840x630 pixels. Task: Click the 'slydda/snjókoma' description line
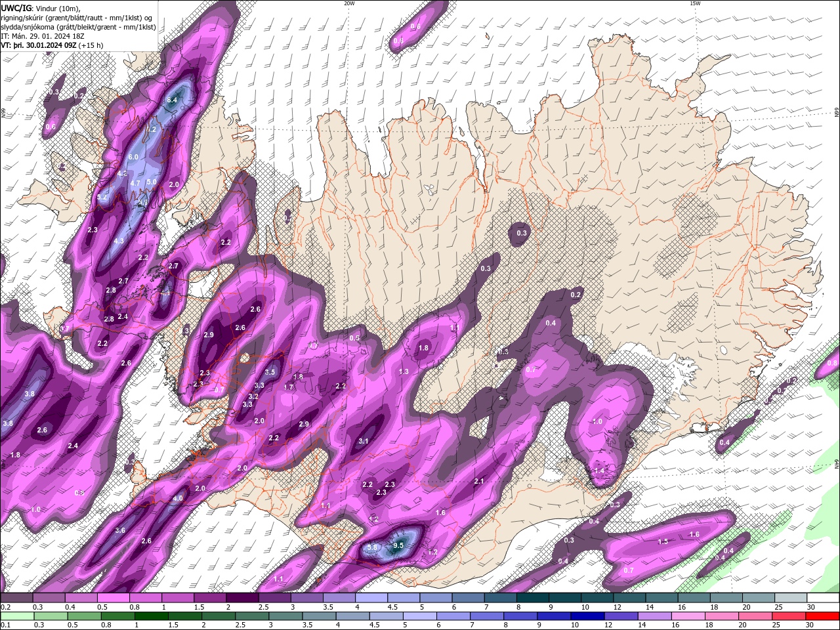tap(78, 27)
